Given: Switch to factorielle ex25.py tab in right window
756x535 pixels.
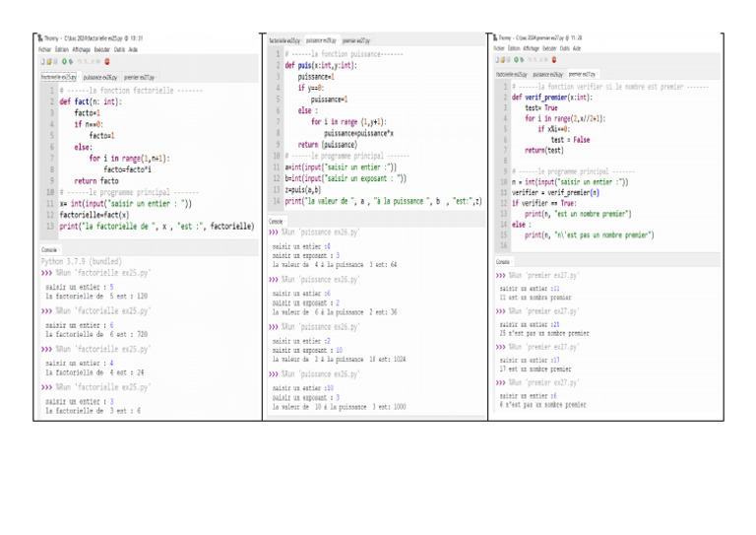Looking at the screenshot, I should click(512, 74).
